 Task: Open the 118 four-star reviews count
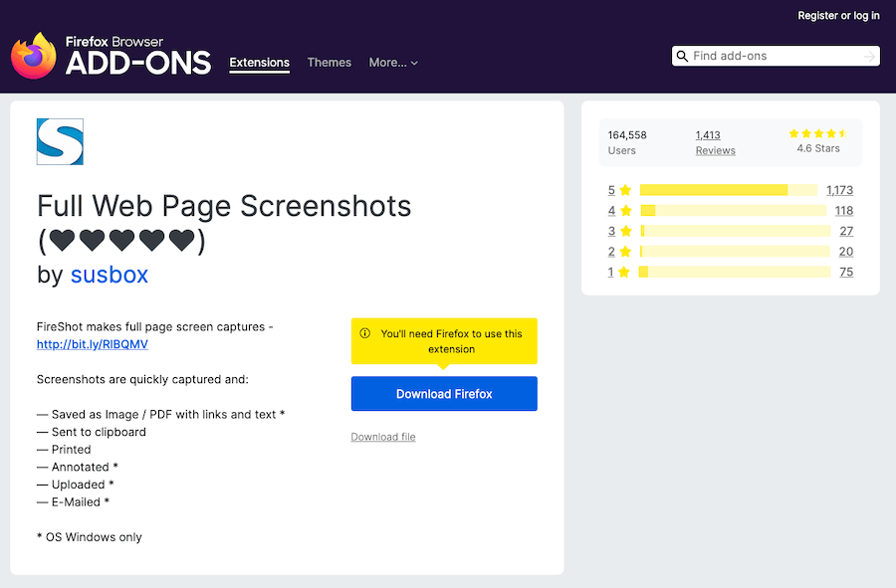pyautogui.click(x=844, y=211)
